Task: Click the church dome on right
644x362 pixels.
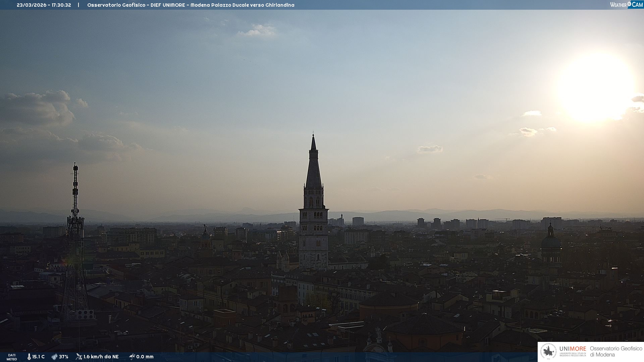Action: (551, 241)
